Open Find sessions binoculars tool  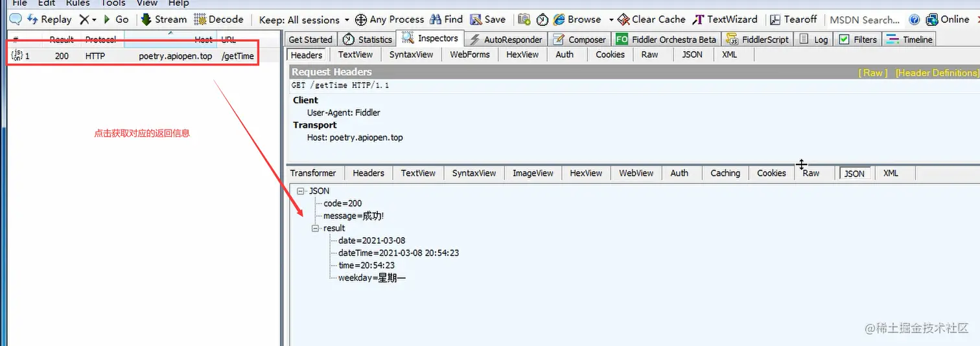click(447, 19)
